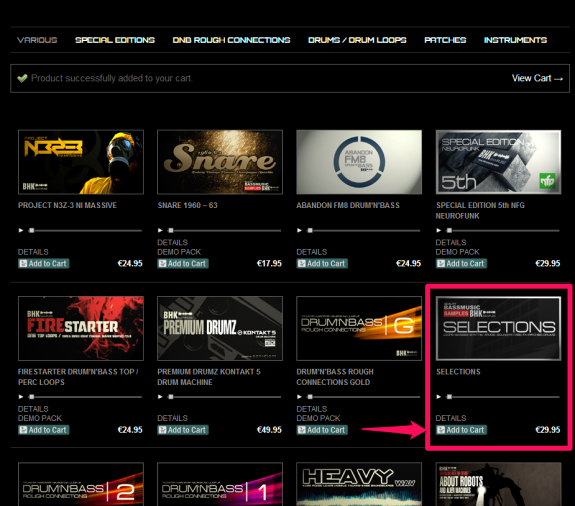
Task: Open the SNARE 1960 – 63 title
Action: click(187, 205)
